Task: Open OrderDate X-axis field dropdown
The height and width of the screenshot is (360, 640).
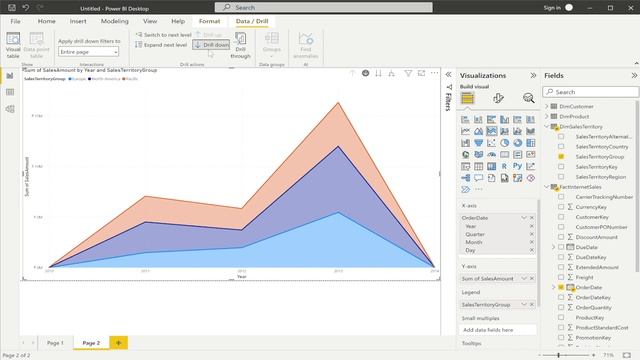Action: click(x=524, y=218)
